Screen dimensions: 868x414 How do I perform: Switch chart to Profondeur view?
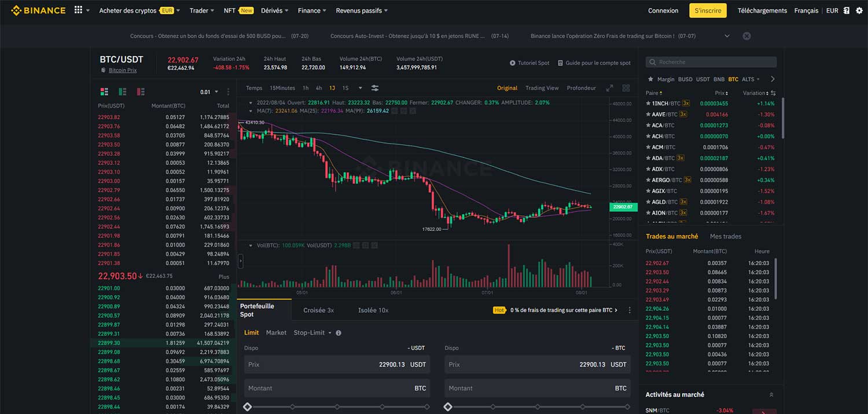tap(582, 88)
